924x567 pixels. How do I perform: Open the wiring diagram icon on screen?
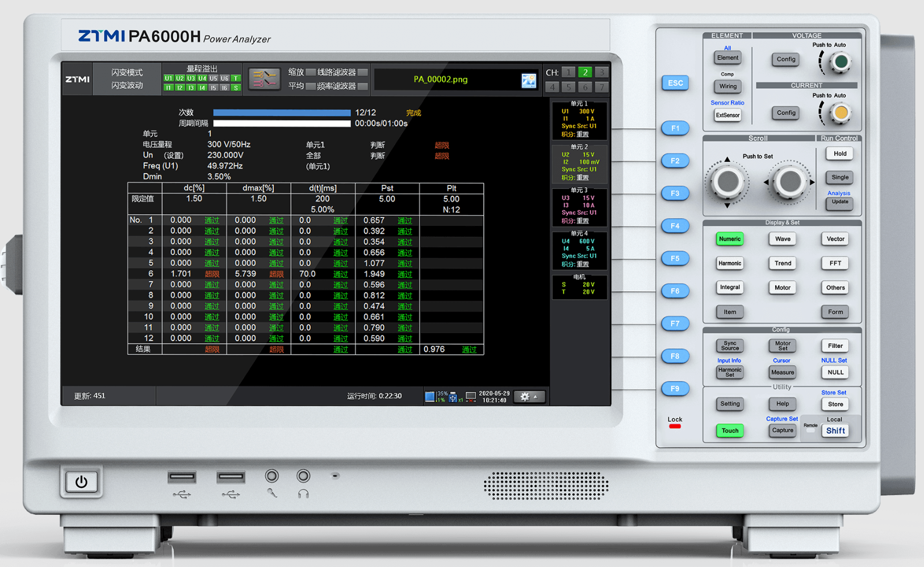coord(264,79)
